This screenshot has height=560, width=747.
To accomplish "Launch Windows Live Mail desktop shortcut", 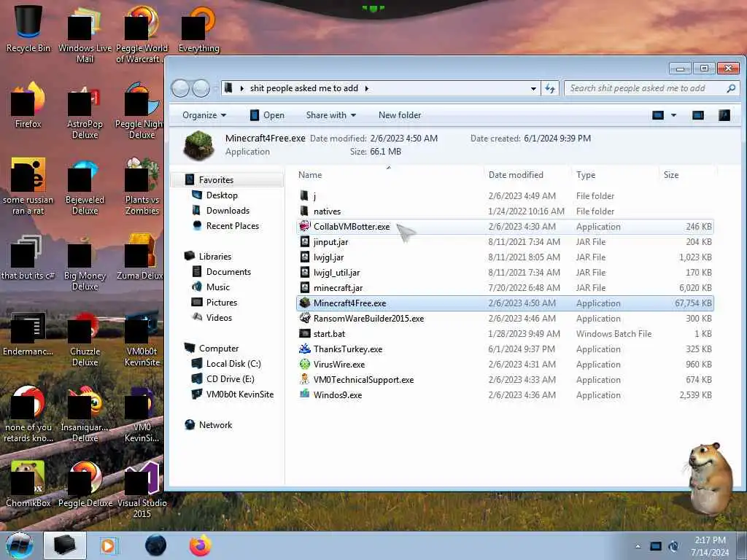I will [x=85, y=34].
